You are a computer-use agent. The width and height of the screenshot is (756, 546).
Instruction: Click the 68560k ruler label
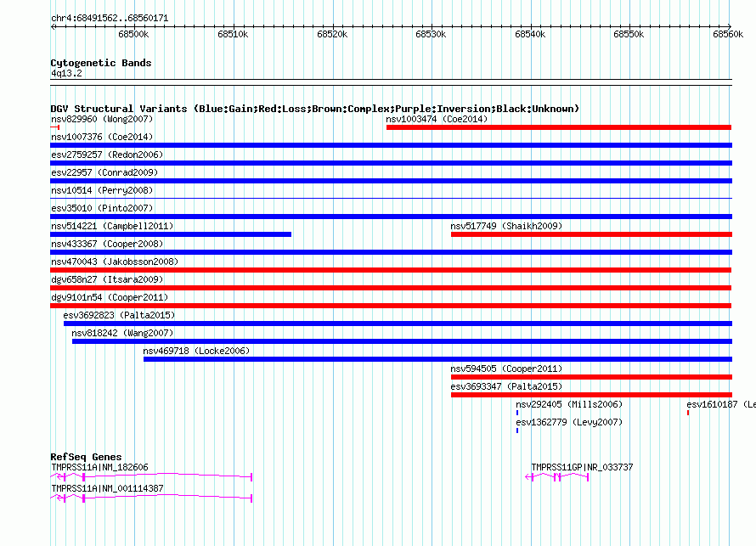coord(728,34)
